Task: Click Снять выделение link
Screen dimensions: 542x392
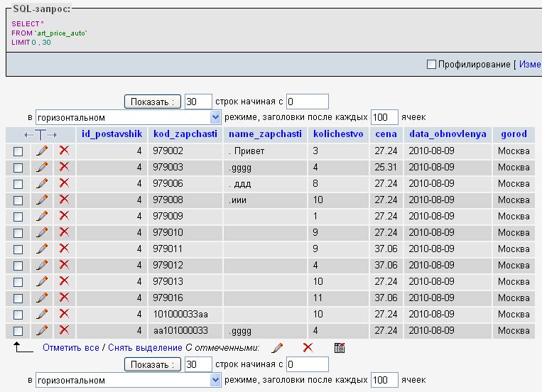Action: (x=145, y=347)
